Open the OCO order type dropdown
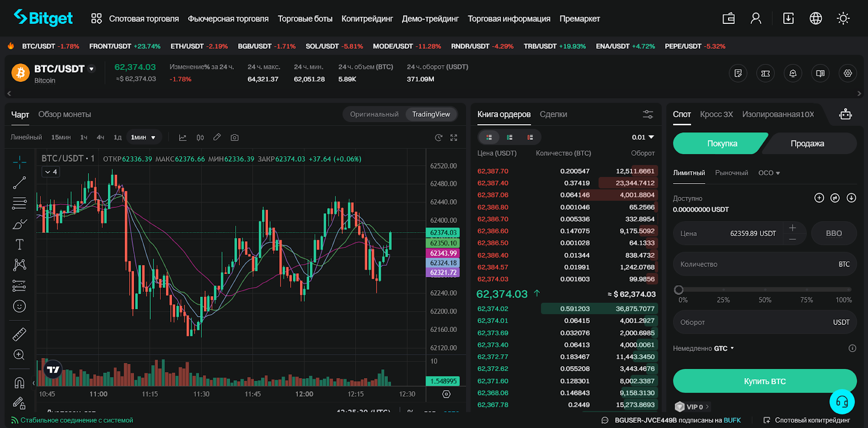The height and width of the screenshot is (428, 868). coord(769,173)
